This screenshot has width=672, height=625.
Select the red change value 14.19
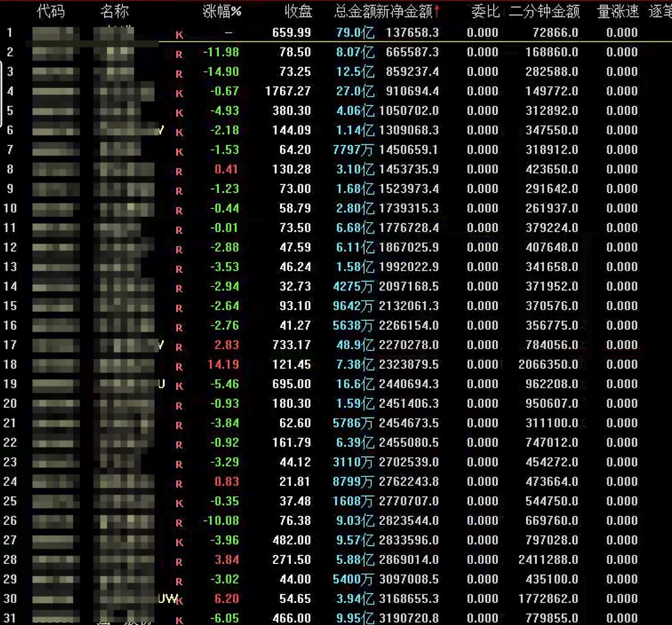tap(223, 364)
